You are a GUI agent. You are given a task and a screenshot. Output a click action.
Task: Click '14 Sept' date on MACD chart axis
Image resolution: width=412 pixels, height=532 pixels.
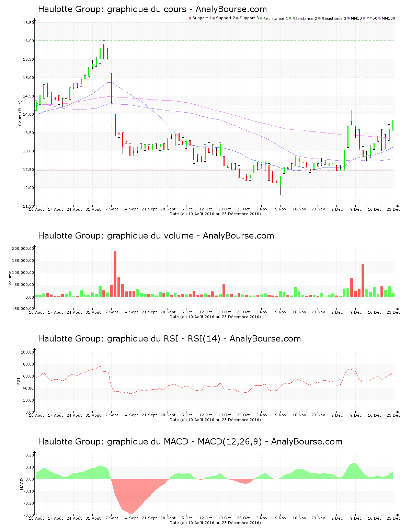click(130, 518)
